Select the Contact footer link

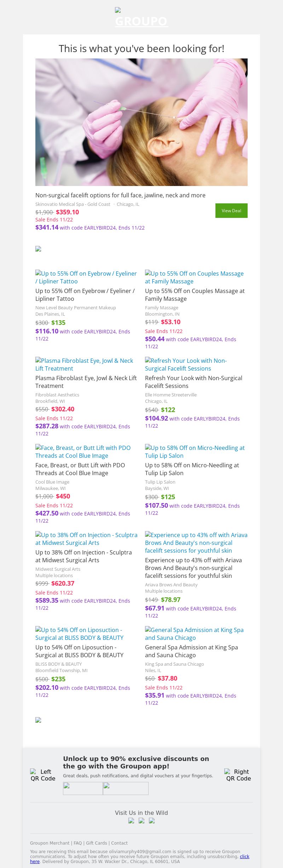[x=119, y=843]
